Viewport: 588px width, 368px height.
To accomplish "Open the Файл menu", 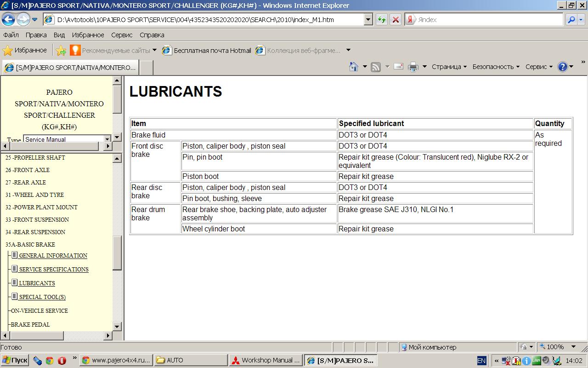I will 11,35.
